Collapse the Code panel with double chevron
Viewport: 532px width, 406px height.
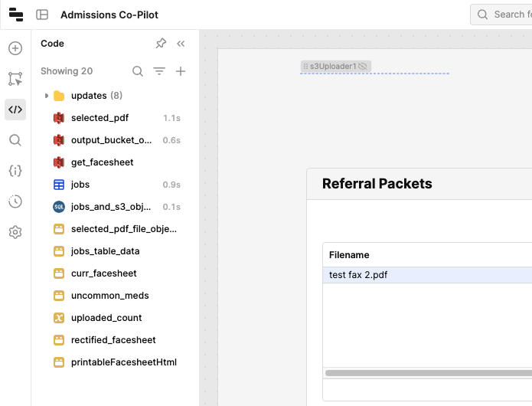(x=181, y=44)
